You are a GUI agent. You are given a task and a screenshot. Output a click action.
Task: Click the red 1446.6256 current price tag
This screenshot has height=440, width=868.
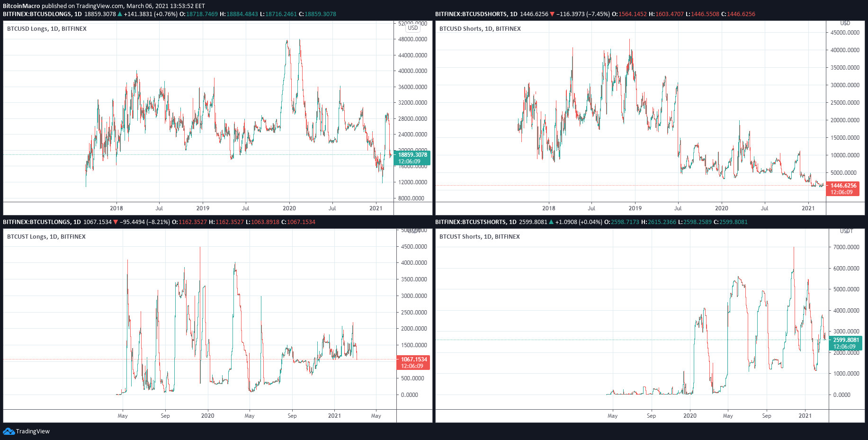pos(843,189)
